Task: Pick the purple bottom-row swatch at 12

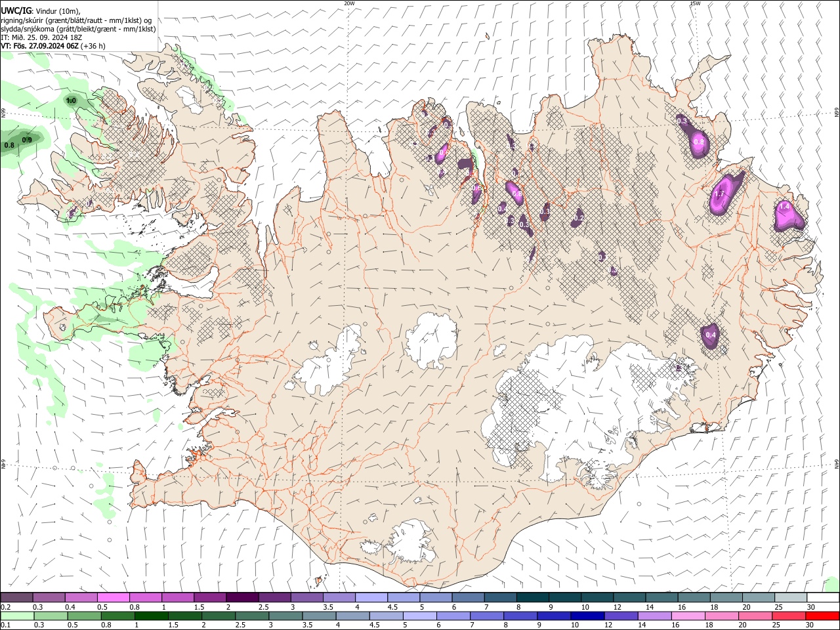Action: click(x=621, y=616)
